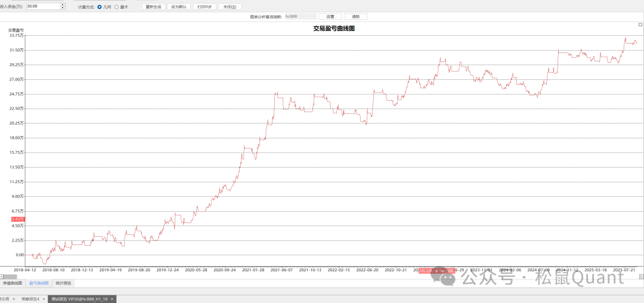Click the 重新生成 button
The width and height of the screenshot is (644, 303).
pyautogui.click(x=154, y=6)
